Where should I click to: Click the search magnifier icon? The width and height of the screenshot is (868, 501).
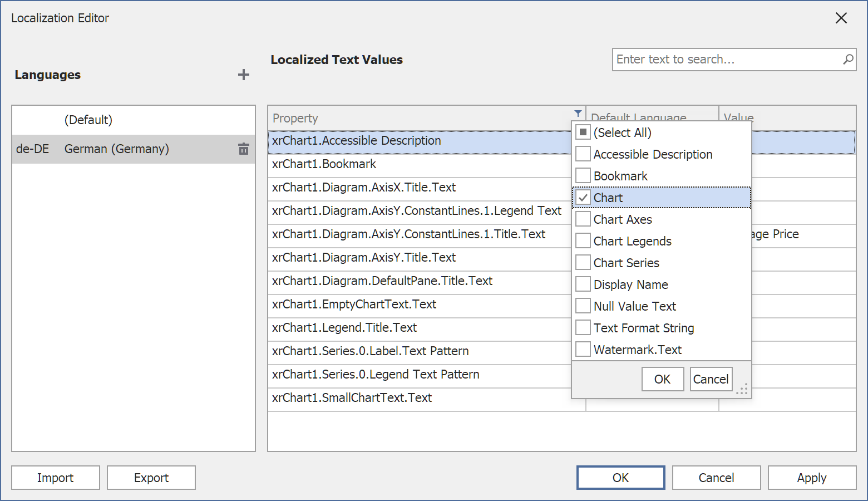(x=848, y=59)
